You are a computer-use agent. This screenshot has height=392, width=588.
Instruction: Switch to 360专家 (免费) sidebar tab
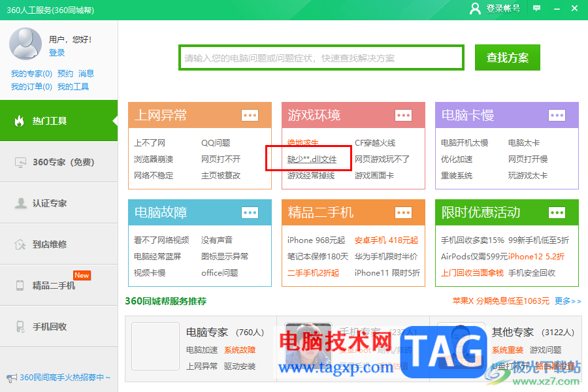[x=59, y=162]
